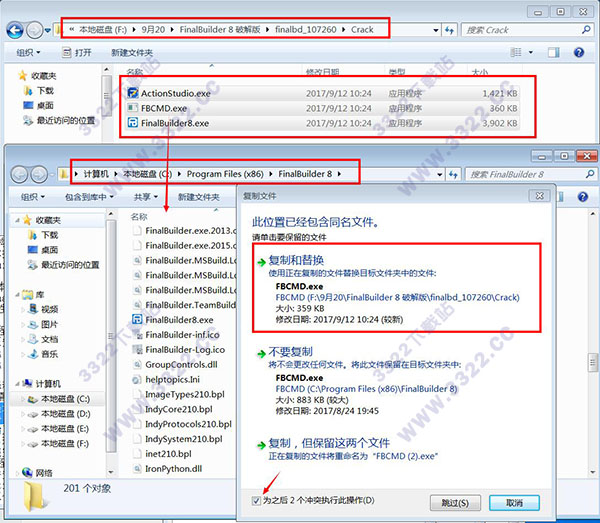The image size is (600, 523).
Task: Open help in Crack window toolbar
Action: (x=579, y=52)
